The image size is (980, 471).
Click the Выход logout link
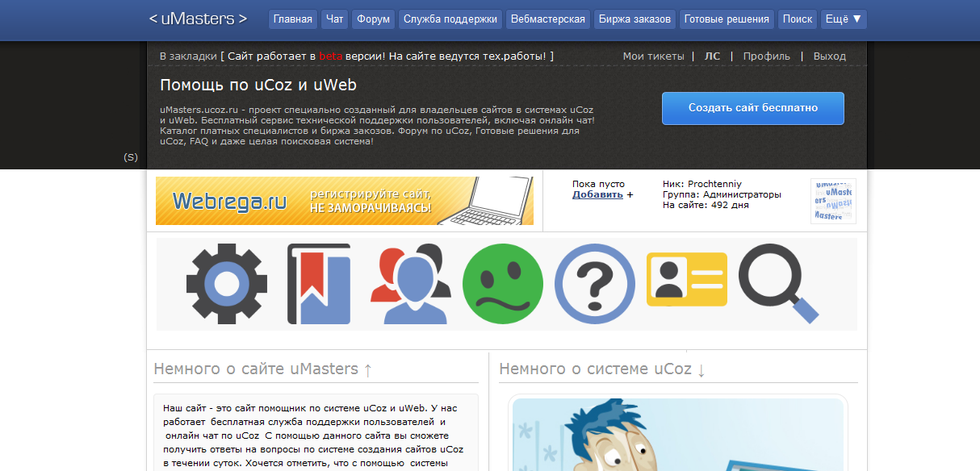coord(830,56)
